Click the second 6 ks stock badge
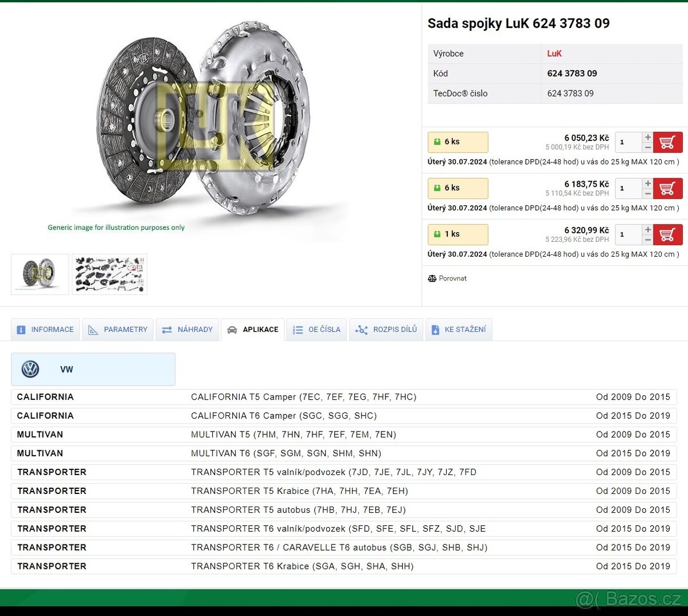The width and height of the screenshot is (688, 616). 458,189
